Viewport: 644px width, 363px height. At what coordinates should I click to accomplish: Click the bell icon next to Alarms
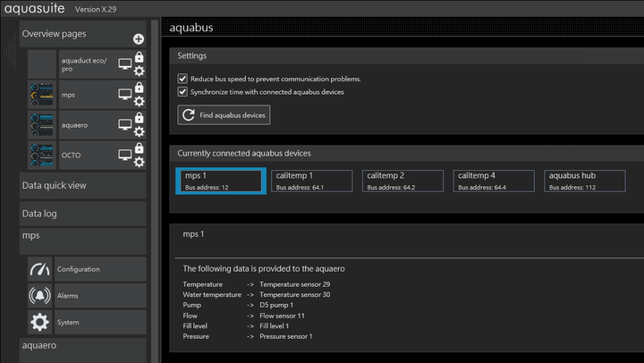40,296
